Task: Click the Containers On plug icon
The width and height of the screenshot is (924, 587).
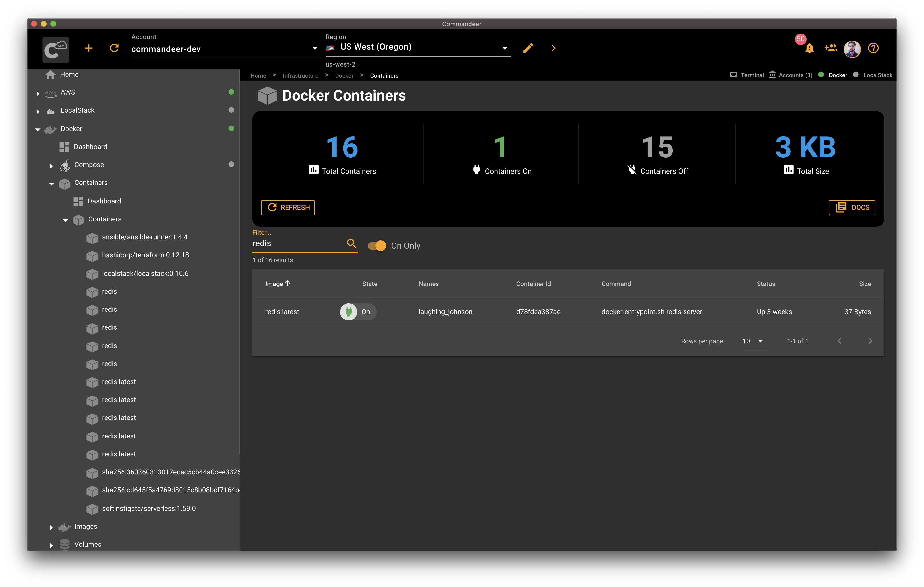Action: click(x=476, y=170)
